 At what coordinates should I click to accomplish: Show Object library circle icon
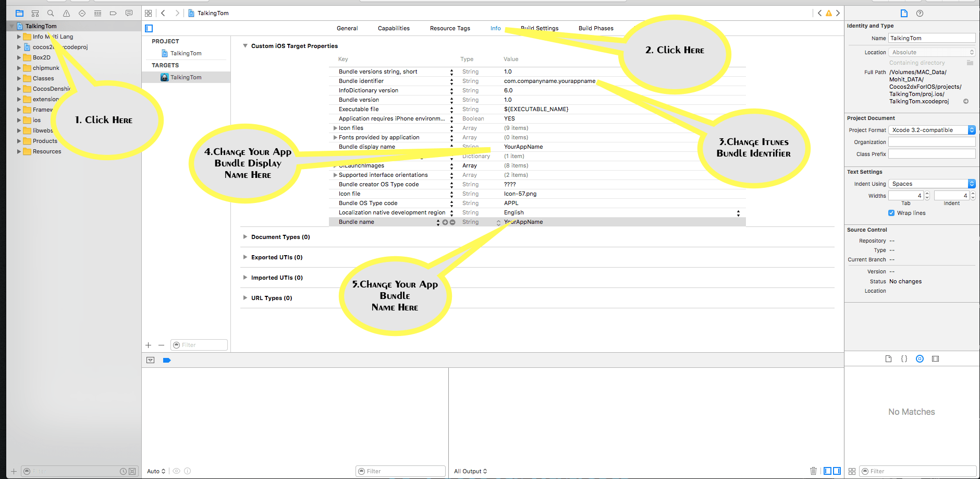coord(920,358)
